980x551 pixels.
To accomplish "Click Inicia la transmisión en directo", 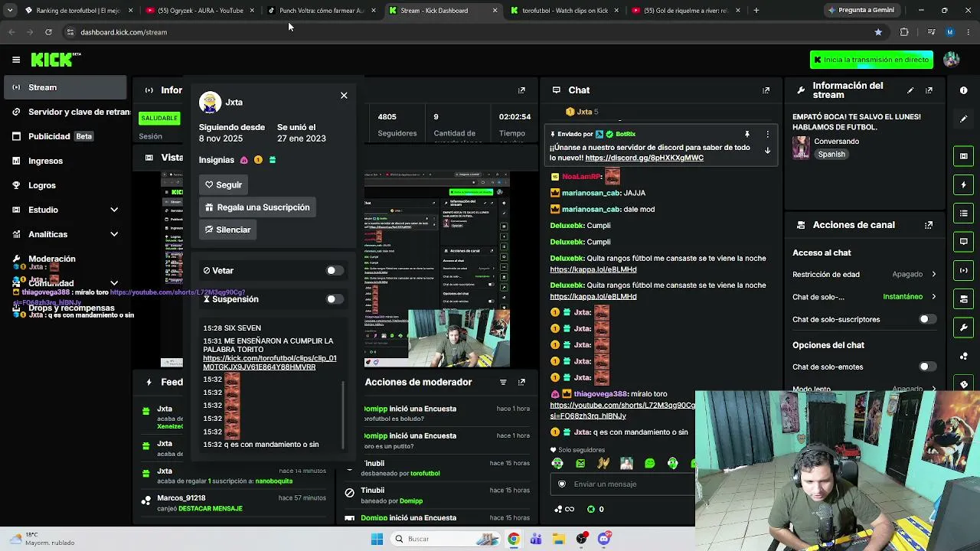I will point(871,60).
